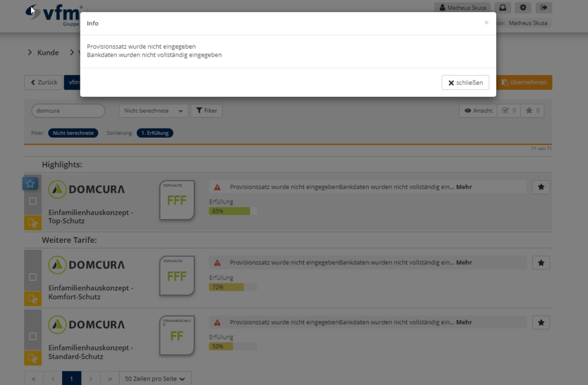Open the FF rating badge for Standard-Schutz
The image size is (588, 385).
pyautogui.click(x=177, y=336)
